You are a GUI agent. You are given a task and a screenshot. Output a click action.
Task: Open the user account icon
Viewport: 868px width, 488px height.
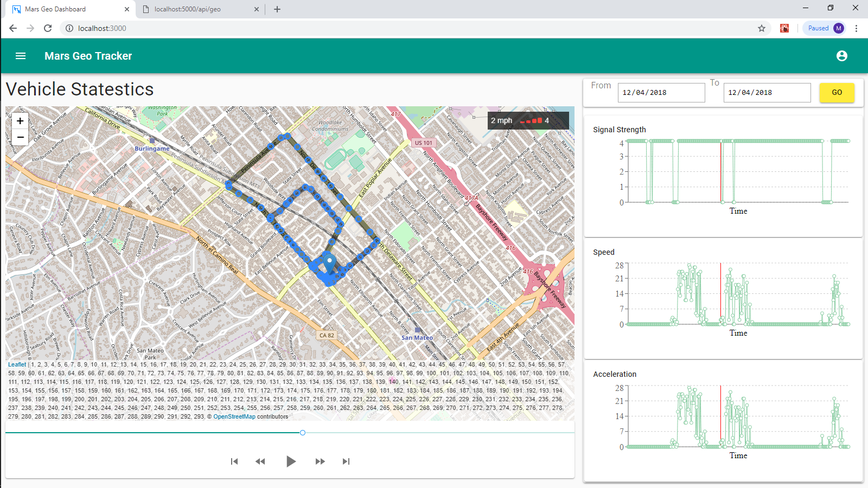click(842, 56)
